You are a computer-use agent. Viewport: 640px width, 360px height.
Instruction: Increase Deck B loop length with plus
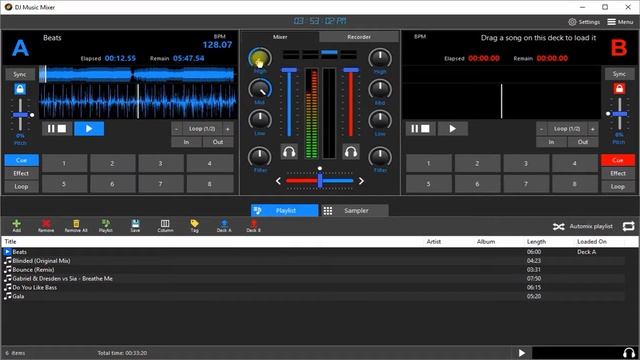pyautogui.click(x=593, y=129)
